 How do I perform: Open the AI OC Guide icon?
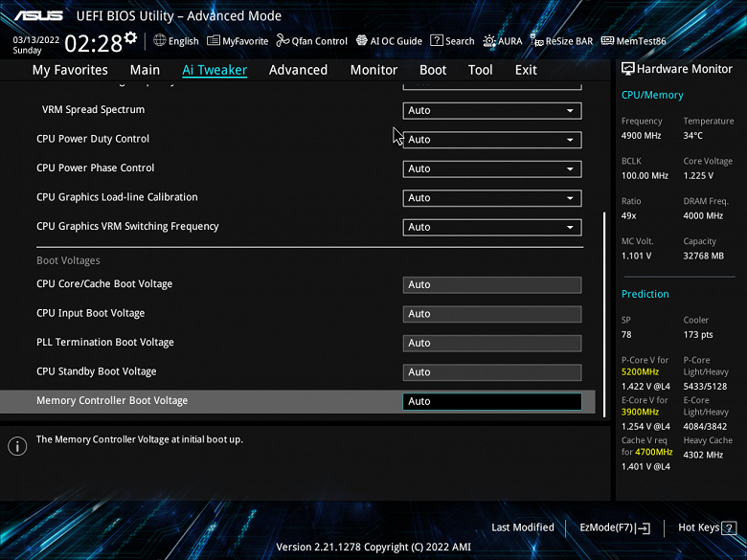[x=362, y=40]
